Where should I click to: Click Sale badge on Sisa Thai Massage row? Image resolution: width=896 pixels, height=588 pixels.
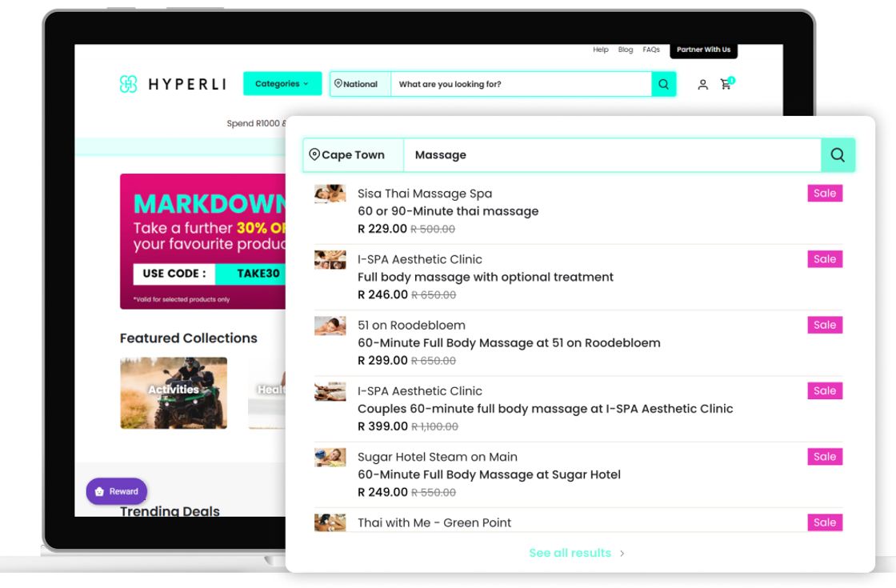825,193
